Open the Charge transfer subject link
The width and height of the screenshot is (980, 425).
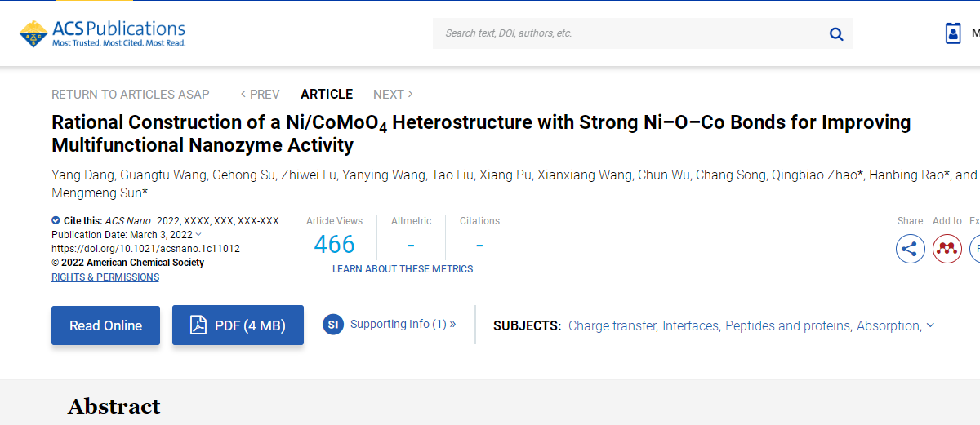(612, 325)
